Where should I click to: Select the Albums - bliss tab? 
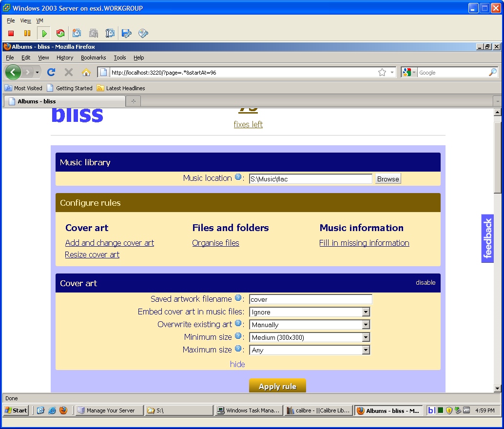point(64,101)
